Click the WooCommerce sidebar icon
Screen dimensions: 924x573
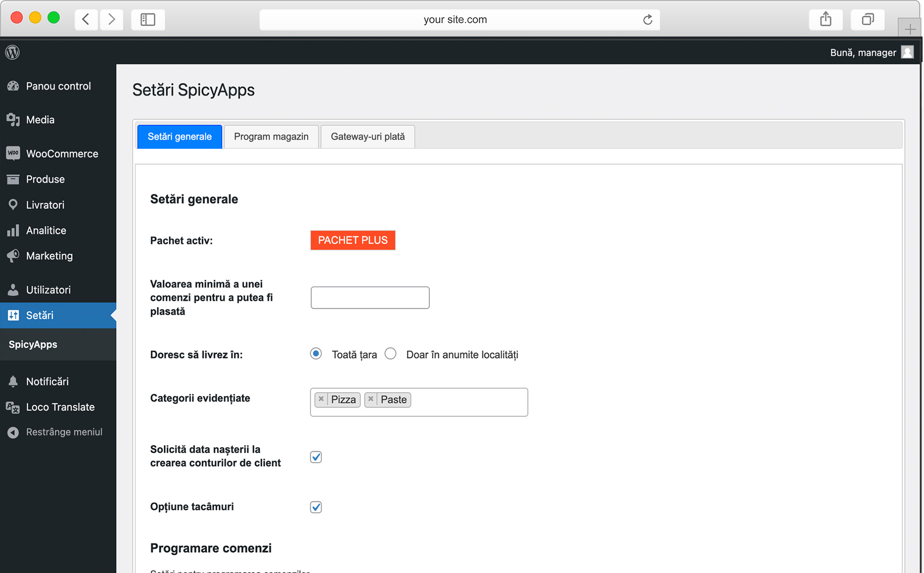point(13,154)
